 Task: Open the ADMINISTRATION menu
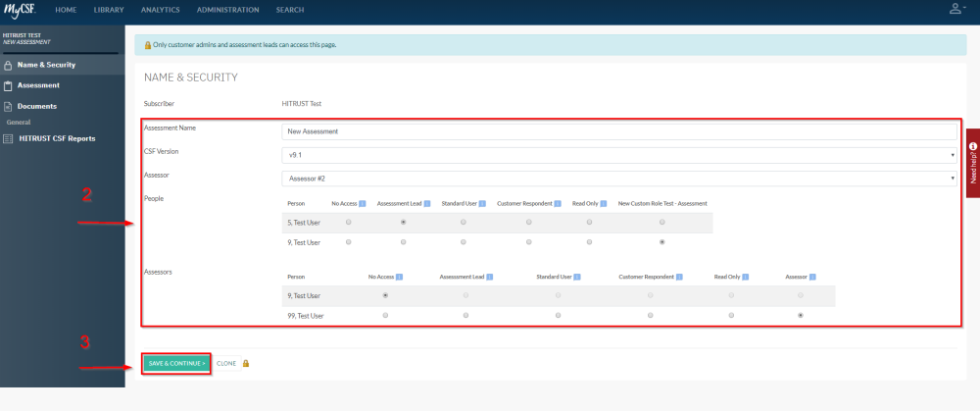(227, 10)
